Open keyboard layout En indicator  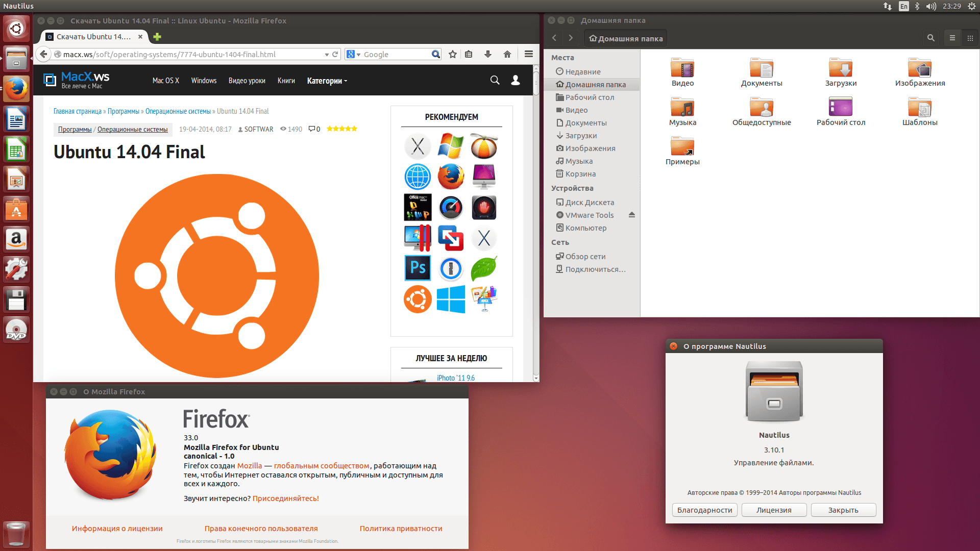click(x=903, y=6)
